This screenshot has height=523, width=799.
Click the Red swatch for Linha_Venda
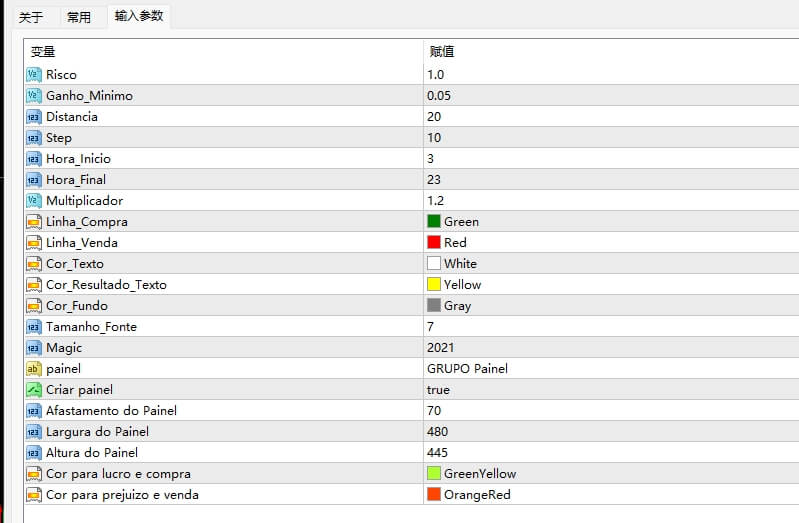coord(434,243)
